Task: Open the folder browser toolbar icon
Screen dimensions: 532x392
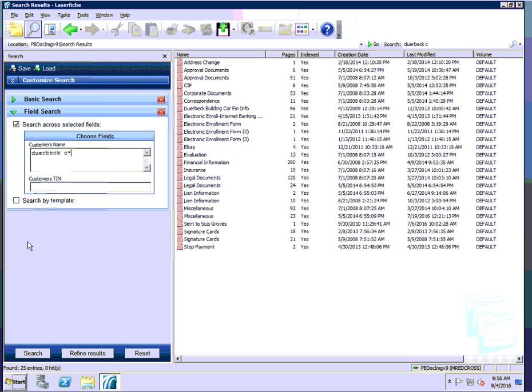Action: point(14,30)
